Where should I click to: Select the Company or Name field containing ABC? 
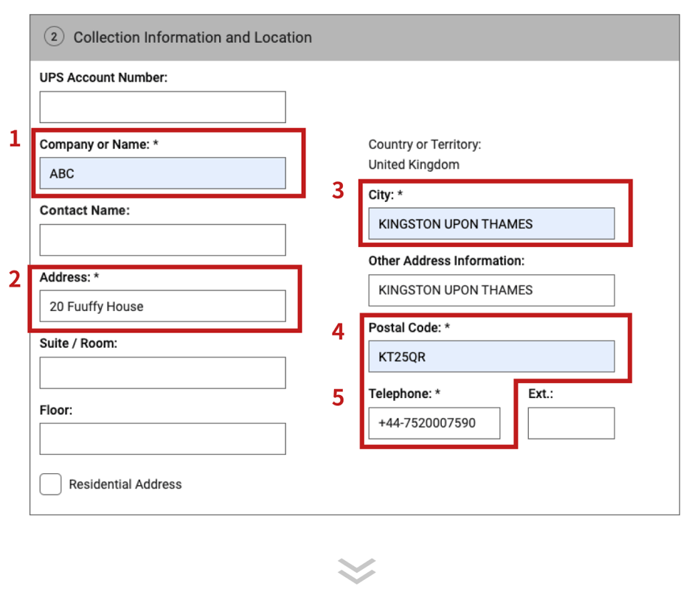tap(162, 173)
